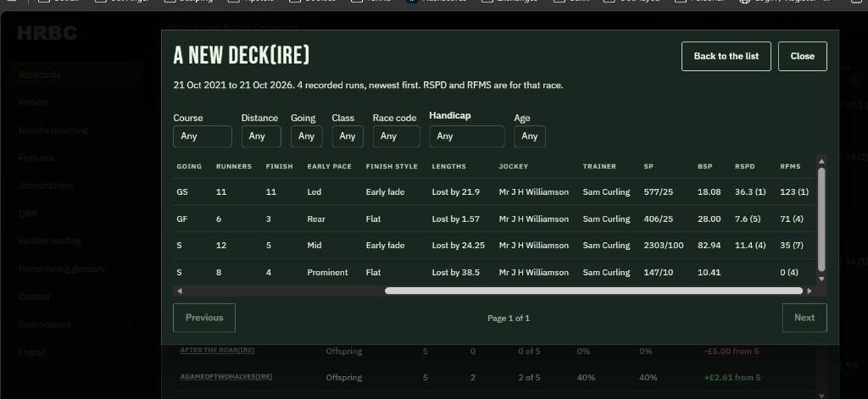Click the Prominent early pace cell
This screenshot has height=399, width=868.
(x=328, y=272)
